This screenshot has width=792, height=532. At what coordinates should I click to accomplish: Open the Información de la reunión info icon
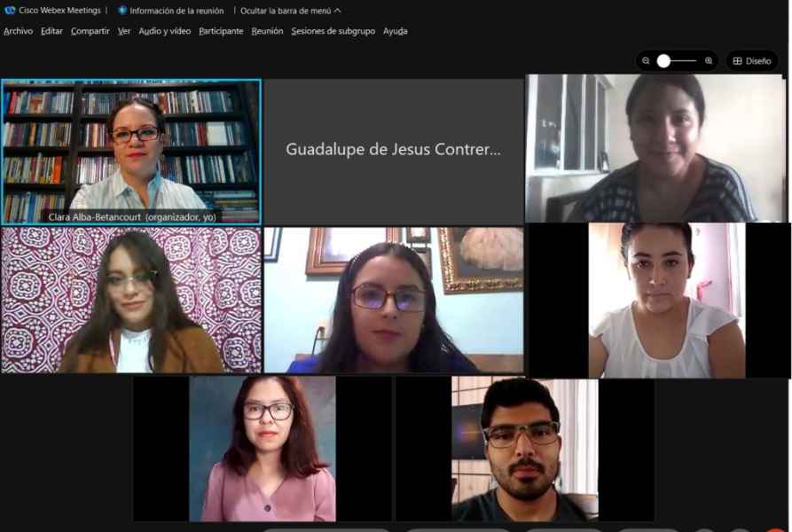click(x=122, y=10)
